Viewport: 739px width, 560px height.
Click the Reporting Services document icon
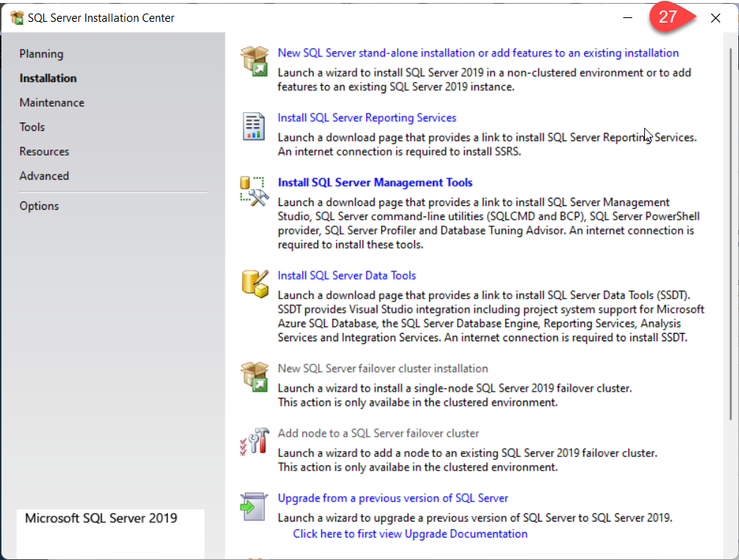pyautogui.click(x=253, y=126)
